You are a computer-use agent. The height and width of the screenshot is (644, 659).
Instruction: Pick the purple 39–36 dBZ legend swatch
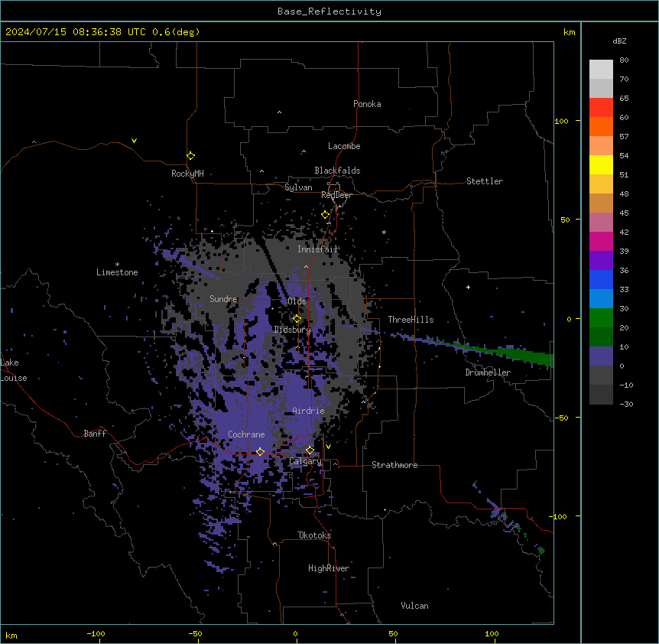click(601, 261)
